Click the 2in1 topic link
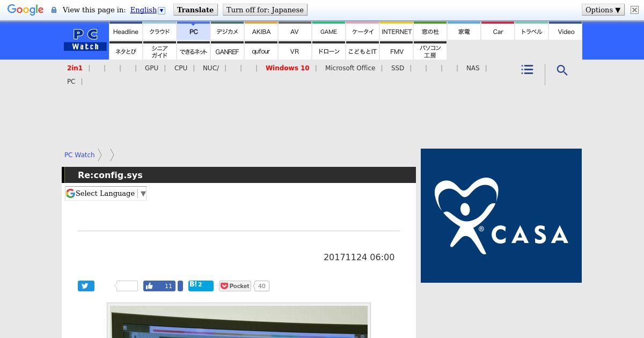The height and width of the screenshot is (338, 644). (x=75, y=68)
